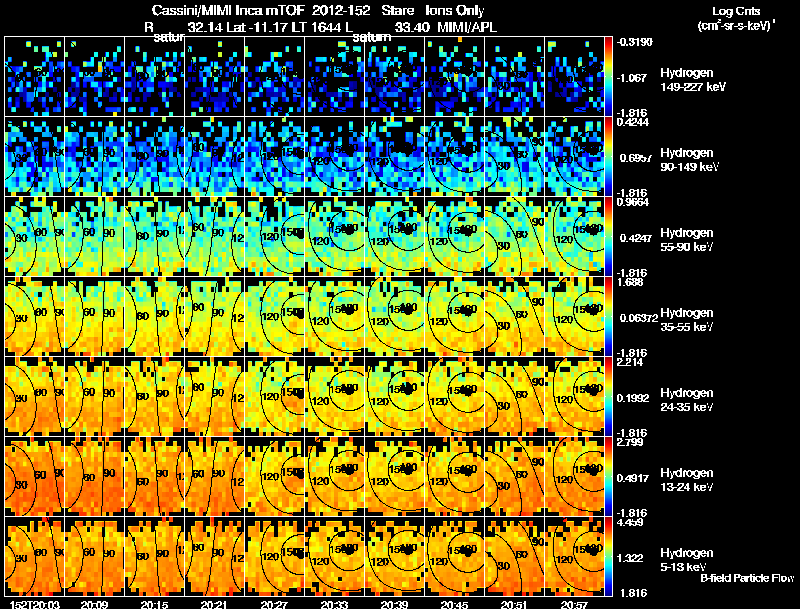The width and height of the screenshot is (800, 609).
Task: Click the '20:51' time axis label
Action: [x=514, y=604]
